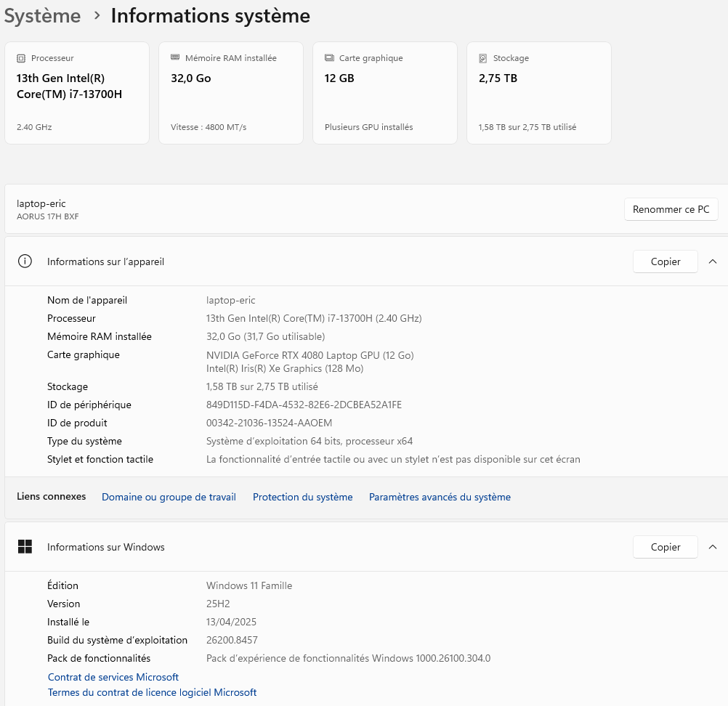Click the Mémoire RAM installée icon
The height and width of the screenshot is (706, 728).
coord(175,57)
